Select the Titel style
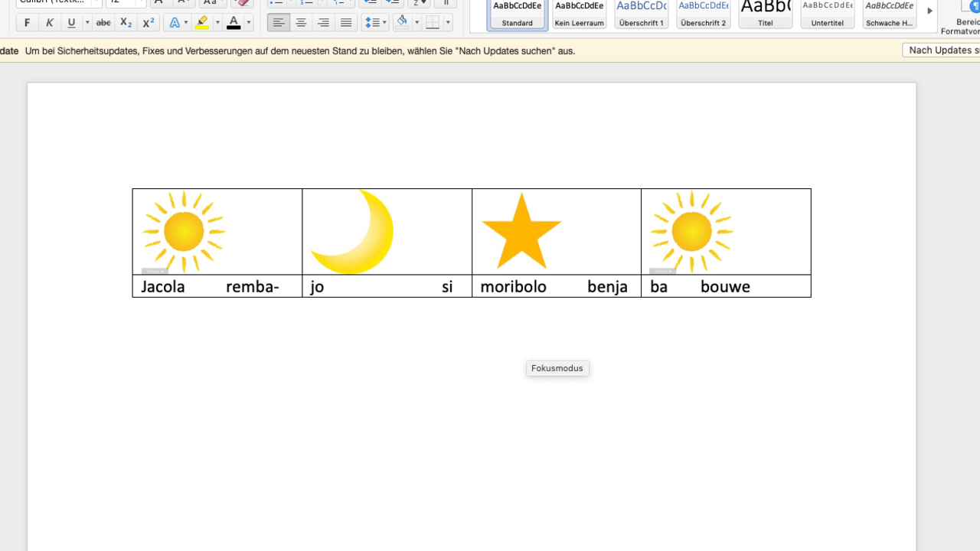This screenshot has width=980, height=551. 765,14
